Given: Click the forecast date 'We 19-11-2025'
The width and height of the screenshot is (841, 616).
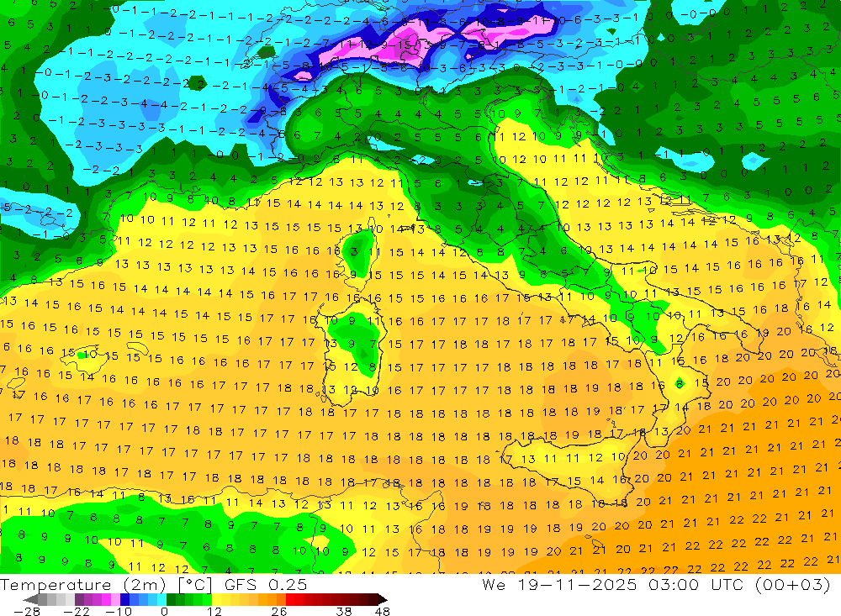Looking at the screenshot, I should click(x=559, y=584).
